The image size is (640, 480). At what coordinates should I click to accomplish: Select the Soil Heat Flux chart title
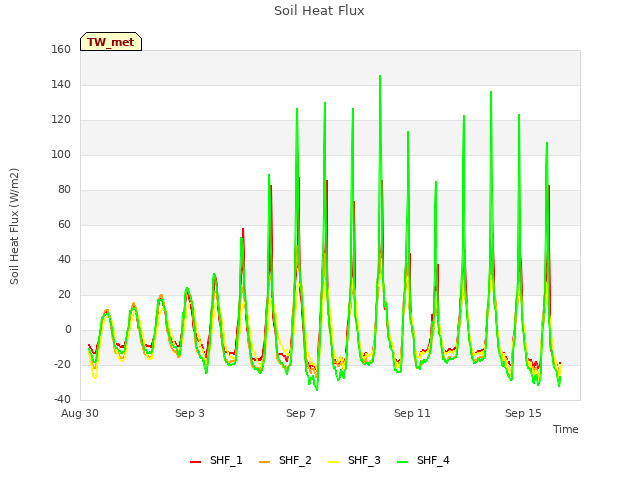319,11
